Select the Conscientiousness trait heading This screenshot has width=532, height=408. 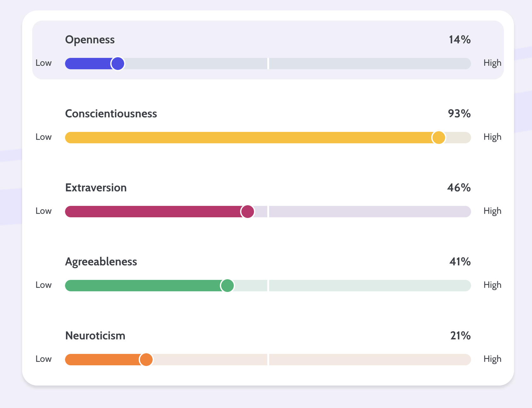tap(111, 114)
